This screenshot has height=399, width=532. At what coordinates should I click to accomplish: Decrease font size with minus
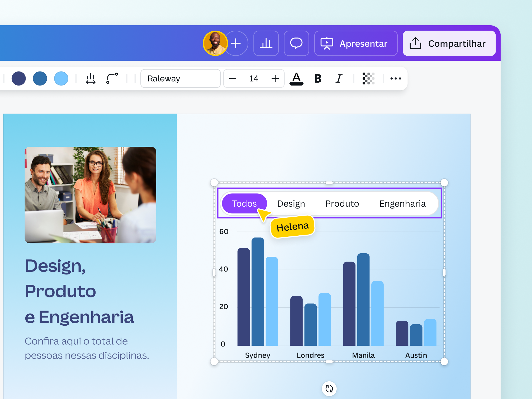(x=232, y=78)
